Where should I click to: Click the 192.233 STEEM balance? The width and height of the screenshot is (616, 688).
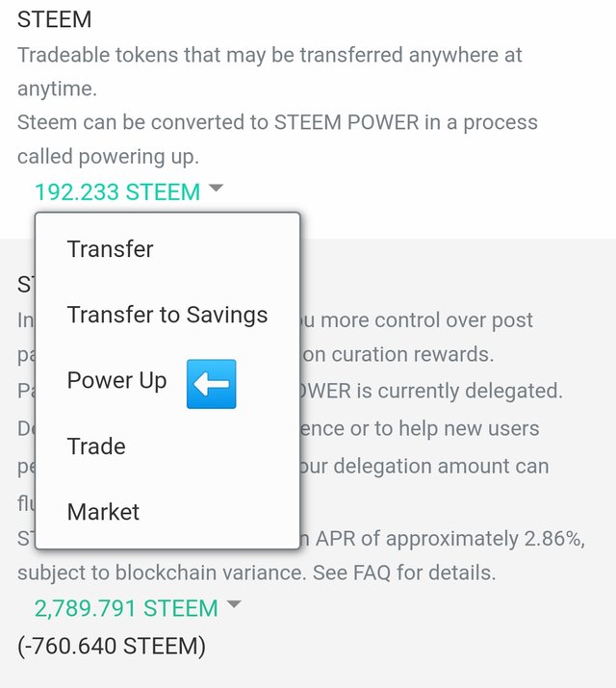pos(117,191)
